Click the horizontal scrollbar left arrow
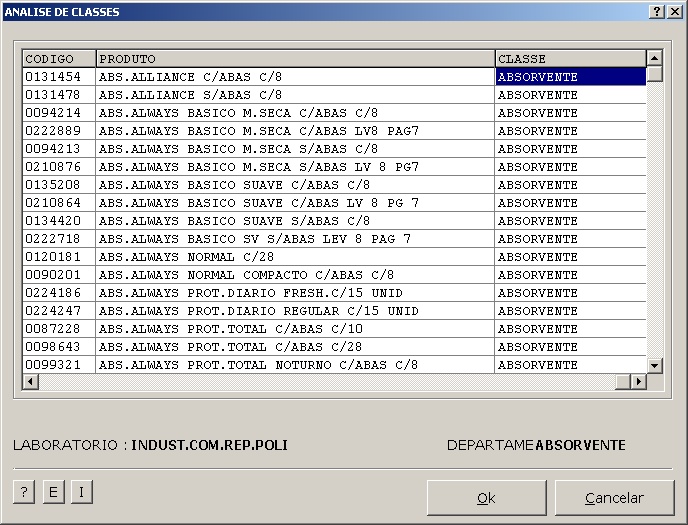The width and height of the screenshot is (688, 525). [30, 382]
